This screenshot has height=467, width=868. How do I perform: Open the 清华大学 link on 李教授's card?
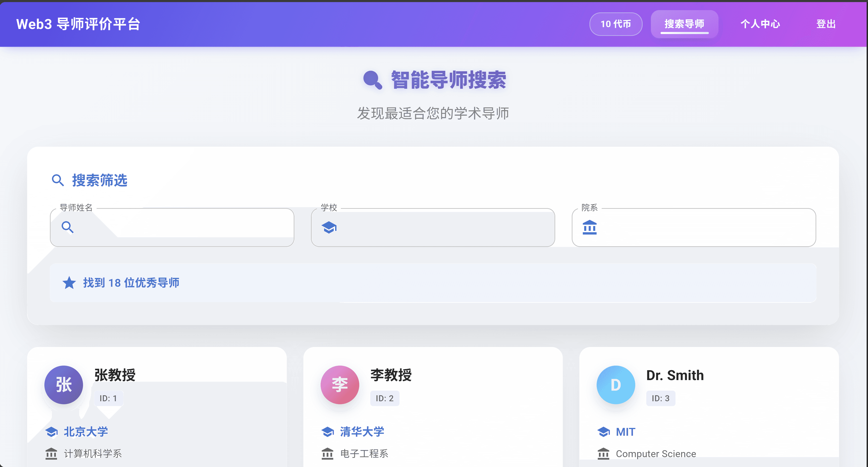362,432
